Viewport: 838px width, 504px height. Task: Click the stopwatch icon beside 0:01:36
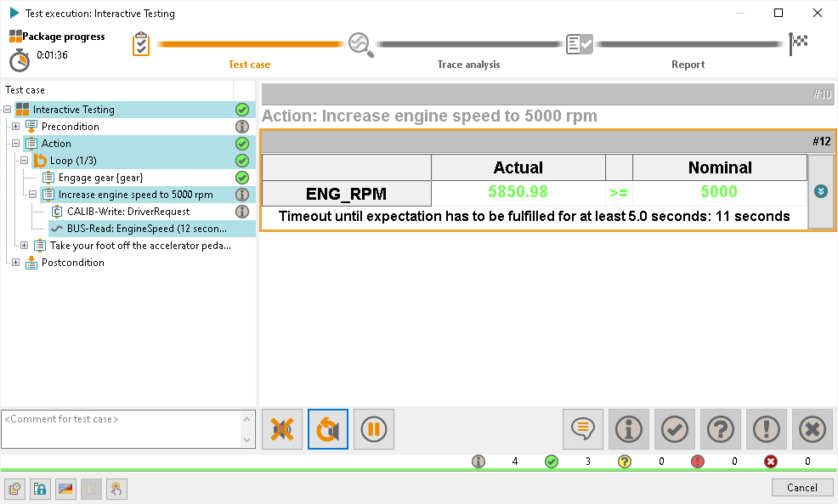[x=20, y=59]
